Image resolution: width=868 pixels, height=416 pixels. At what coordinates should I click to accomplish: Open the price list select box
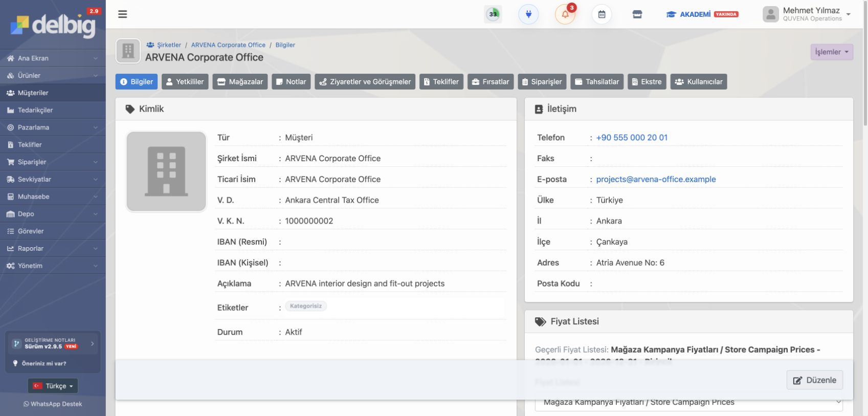coord(688,402)
